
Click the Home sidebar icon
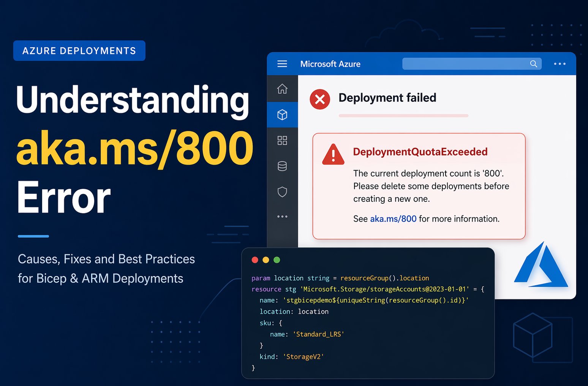[282, 89]
